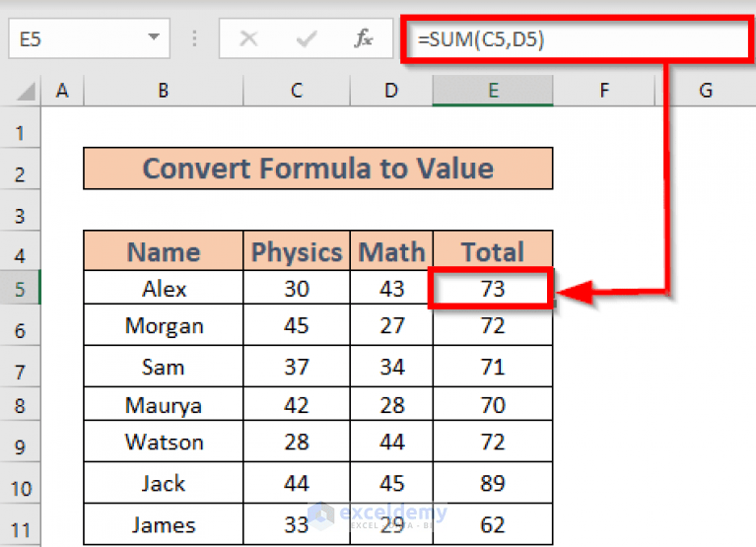Select cell containing 'Morgan'

(x=164, y=325)
